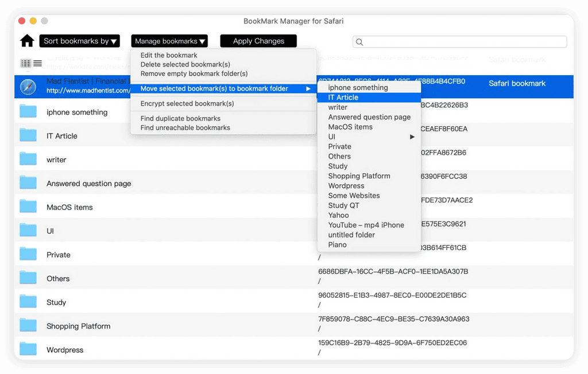Select Study in submenu
588x374 pixels.
(x=369, y=166)
